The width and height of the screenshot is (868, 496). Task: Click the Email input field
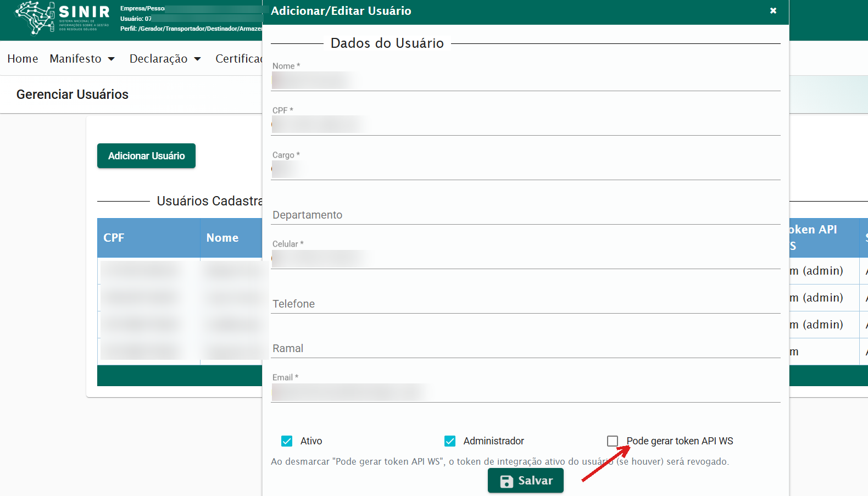(x=526, y=392)
